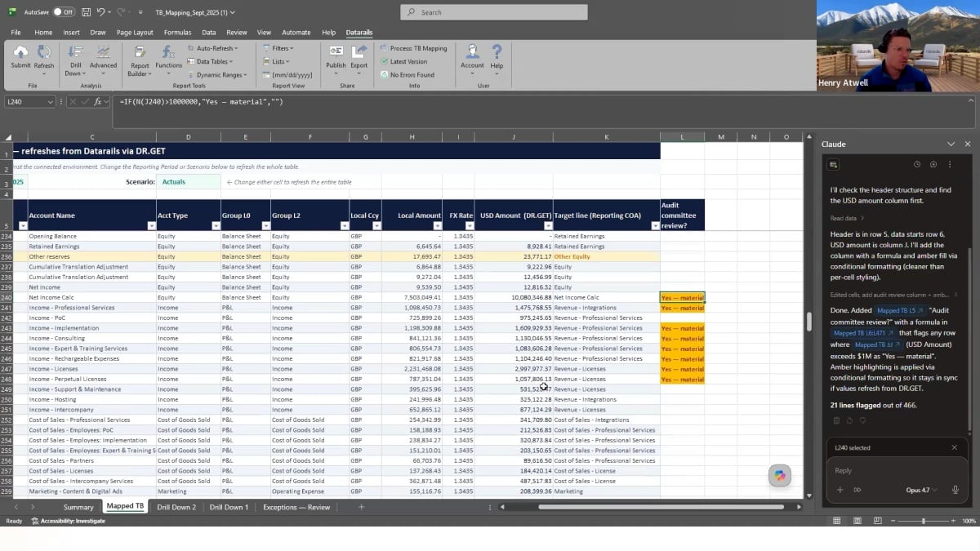Open the Opus 4.7 model selector
Viewport: 980px width, 551px height.
coord(920,490)
